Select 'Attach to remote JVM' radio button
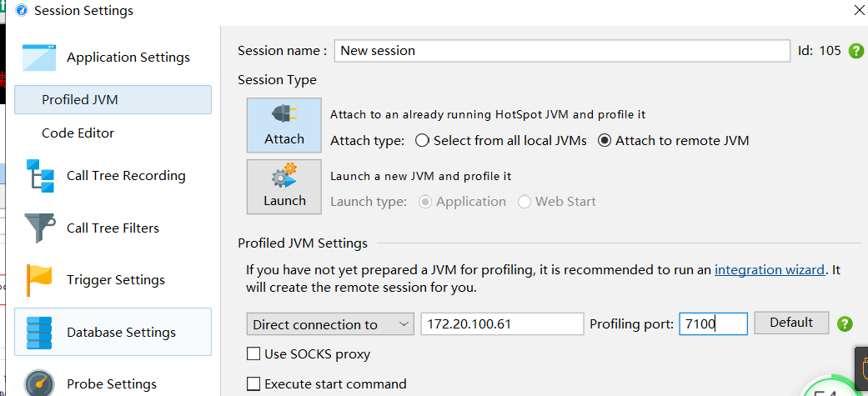Viewport: 868px width, 396px height. pyautogui.click(x=605, y=141)
